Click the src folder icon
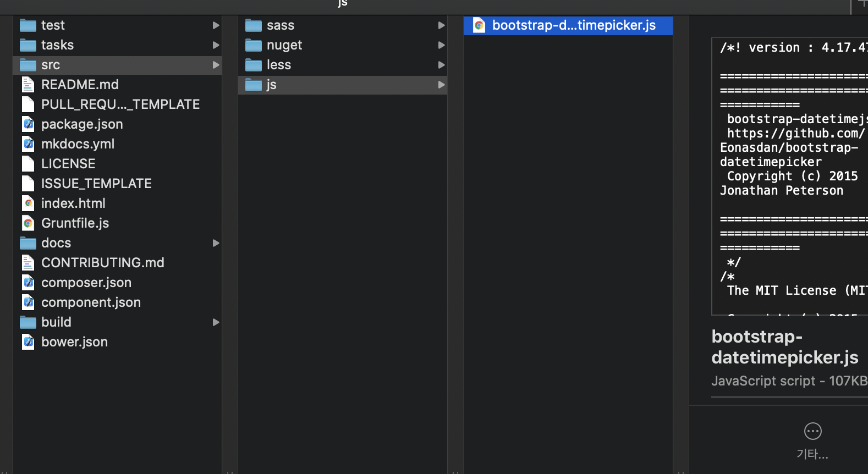The height and width of the screenshot is (474, 868). click(x=28, y=65)
